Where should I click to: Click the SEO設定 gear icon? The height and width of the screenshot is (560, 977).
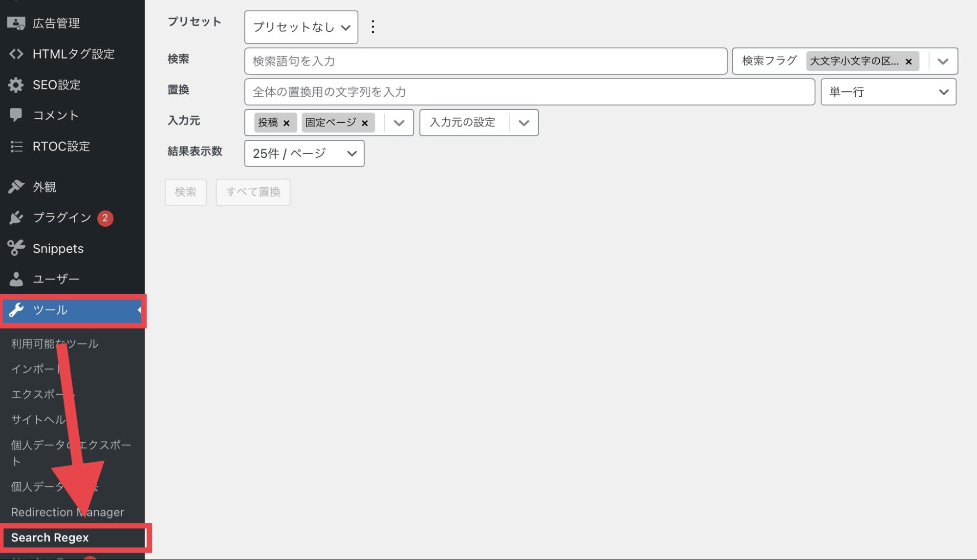pyautogui.click(x=16, y=85)
